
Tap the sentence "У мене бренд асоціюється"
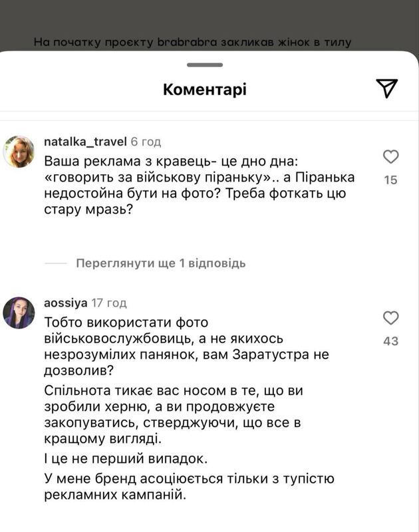pos(189,487)
